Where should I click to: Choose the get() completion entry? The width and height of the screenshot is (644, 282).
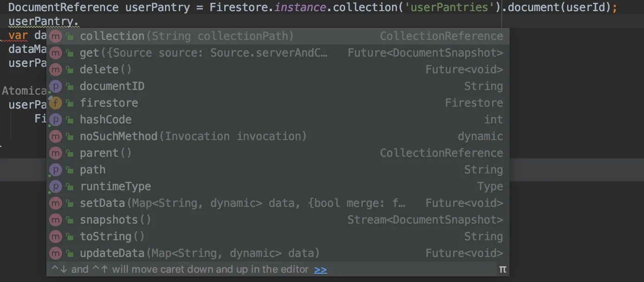tap(278, 53)
